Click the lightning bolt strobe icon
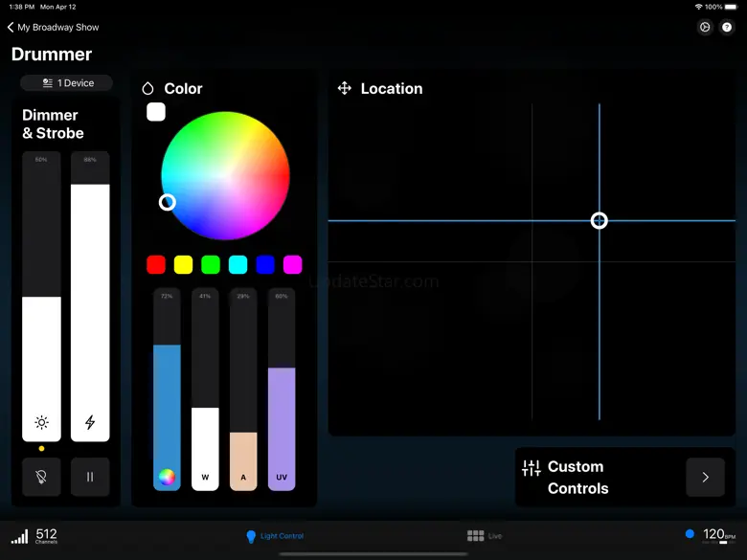Viewport: 747px width, 560px height. (x=90, y=422)
